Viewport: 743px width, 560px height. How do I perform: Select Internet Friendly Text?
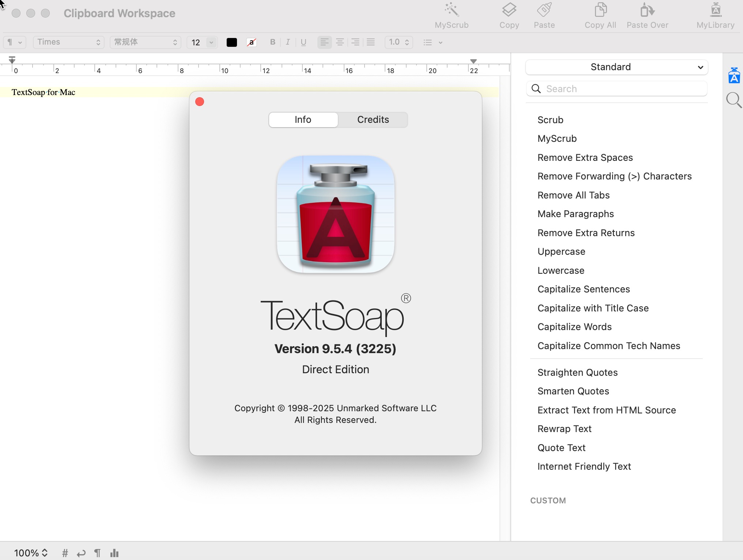click(x=584, y=466)
